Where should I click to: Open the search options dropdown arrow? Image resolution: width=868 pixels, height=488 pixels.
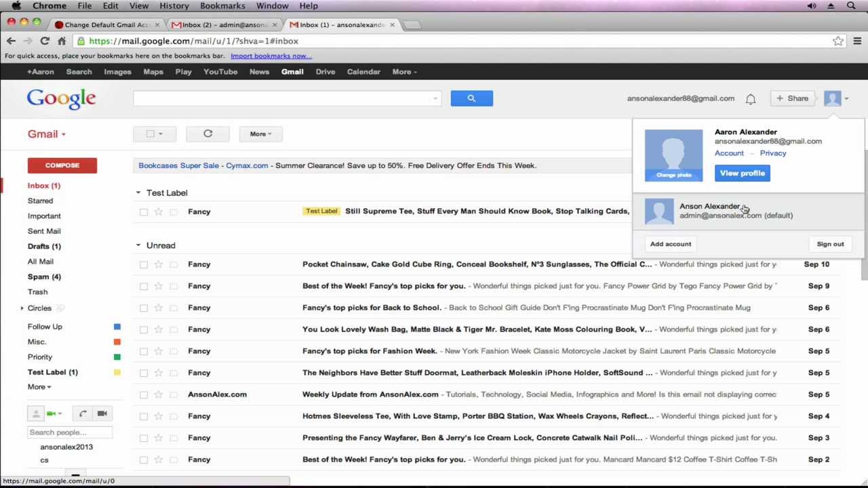(x=435, y=99)
